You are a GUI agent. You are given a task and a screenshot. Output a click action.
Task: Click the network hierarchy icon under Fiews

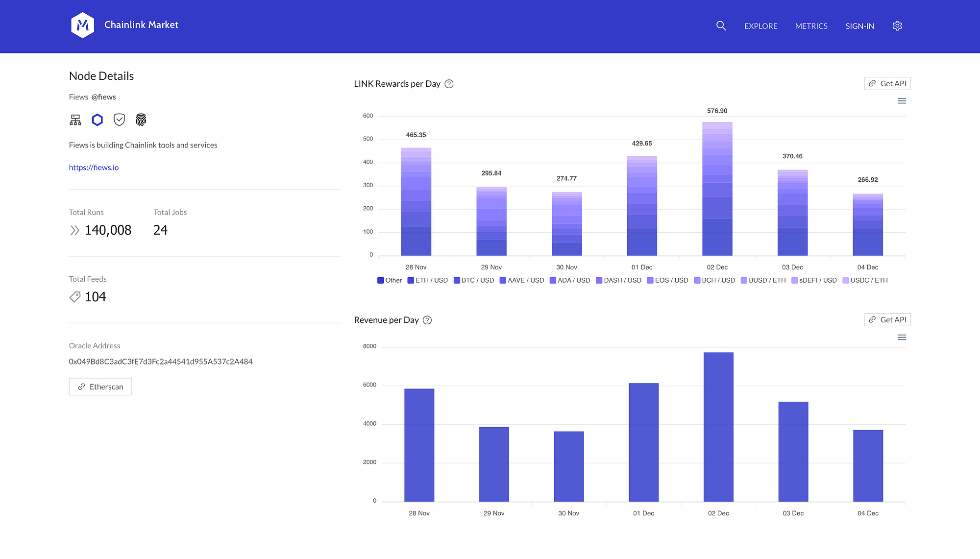click(x=75, y=120)
